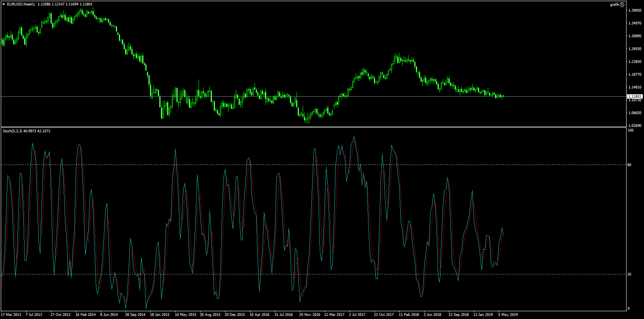
Task: Open the dropdown triangle before EURUSD,Weekly
Action: tap(3, 4)
